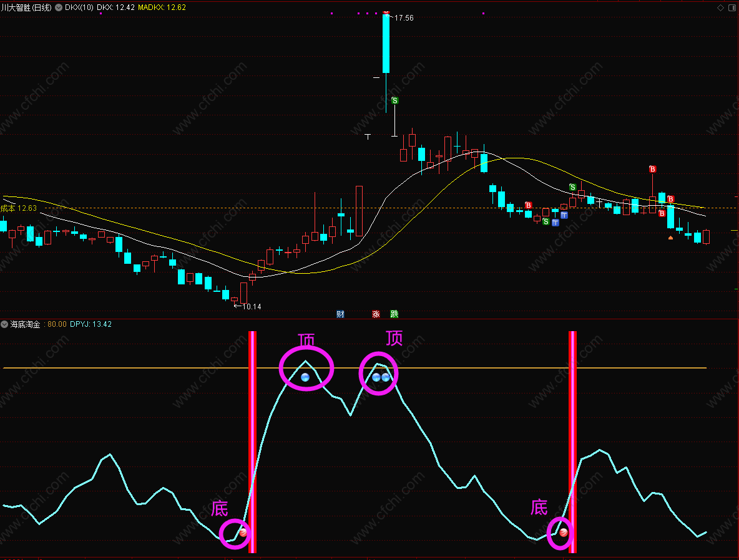Image resolution: width=739 pixels, height=560 pixels.
Task: Click the topmost red B marker above the long wick
Action: point(652,169)
